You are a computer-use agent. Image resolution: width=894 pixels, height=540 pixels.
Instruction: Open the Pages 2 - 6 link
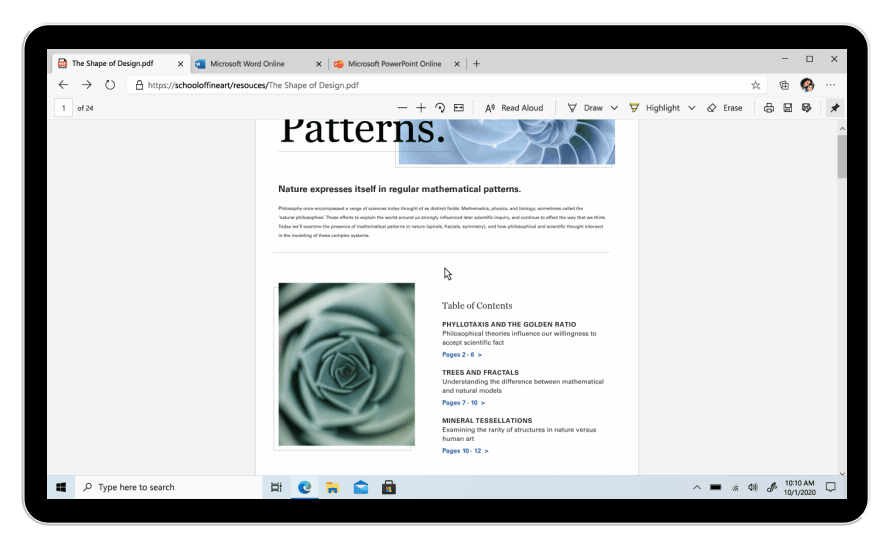point(462,355)
